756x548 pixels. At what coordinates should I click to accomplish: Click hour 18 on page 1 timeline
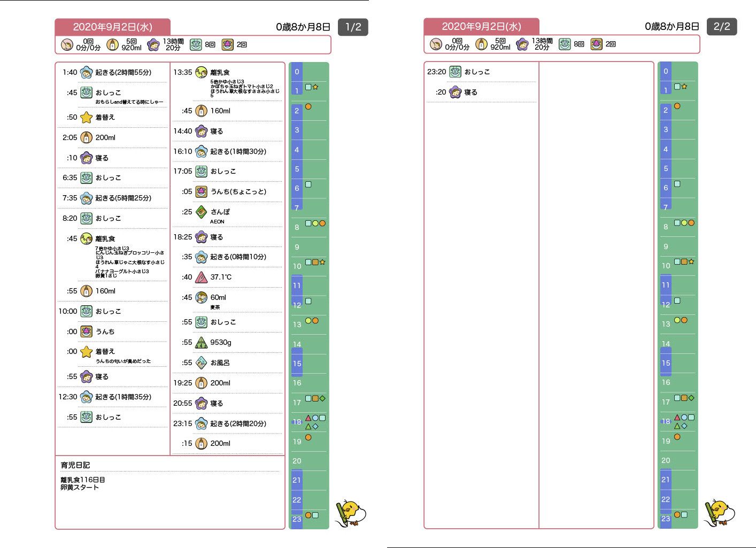click(x=297, y=422)
